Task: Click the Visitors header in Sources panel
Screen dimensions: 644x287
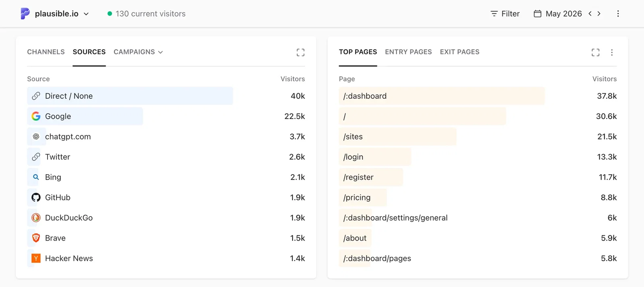Action: click(x=293, y=79)
